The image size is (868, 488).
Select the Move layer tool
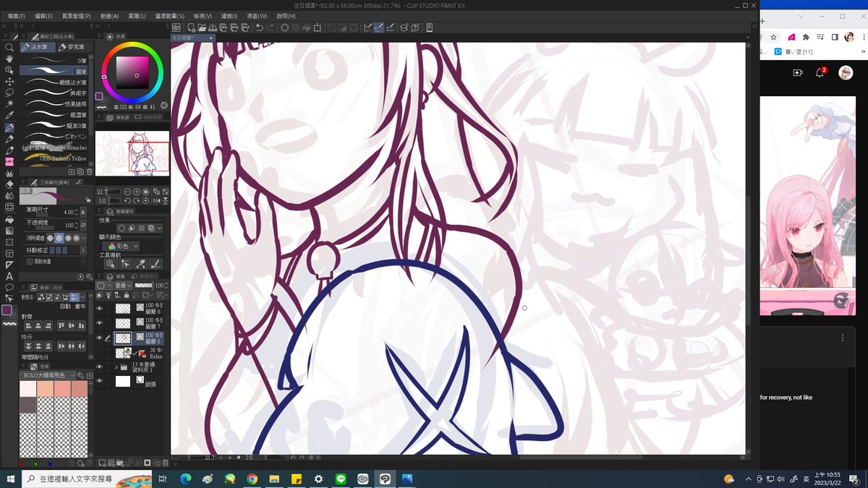tap(9, 82)
